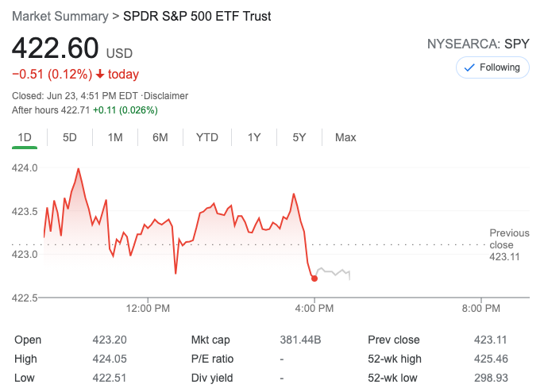Open the 1Y chart tab

click(x=254, y=137)
